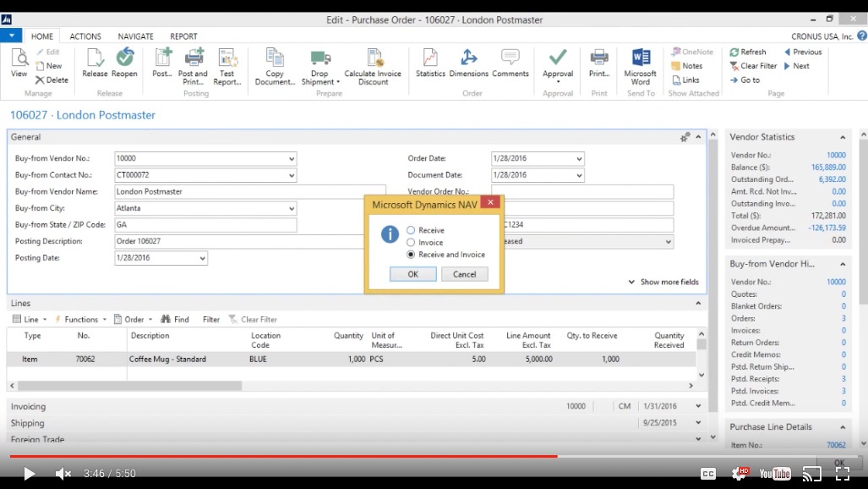Open the Order menu in Lines toolbar
This screenshot has width=868, height=489.
(133, 319)
